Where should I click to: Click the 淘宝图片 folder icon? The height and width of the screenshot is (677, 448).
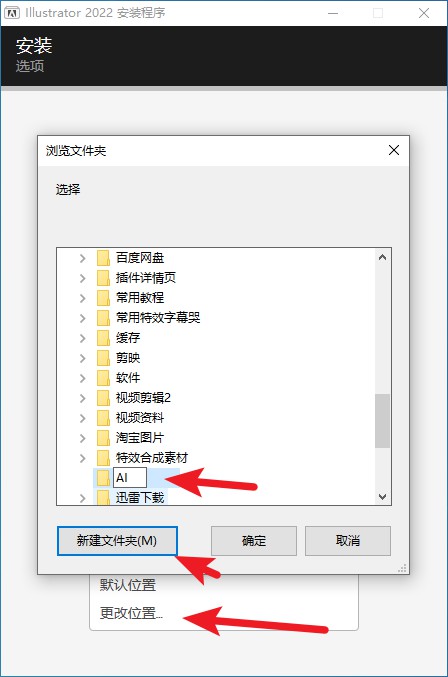click(x=103, y=438)
